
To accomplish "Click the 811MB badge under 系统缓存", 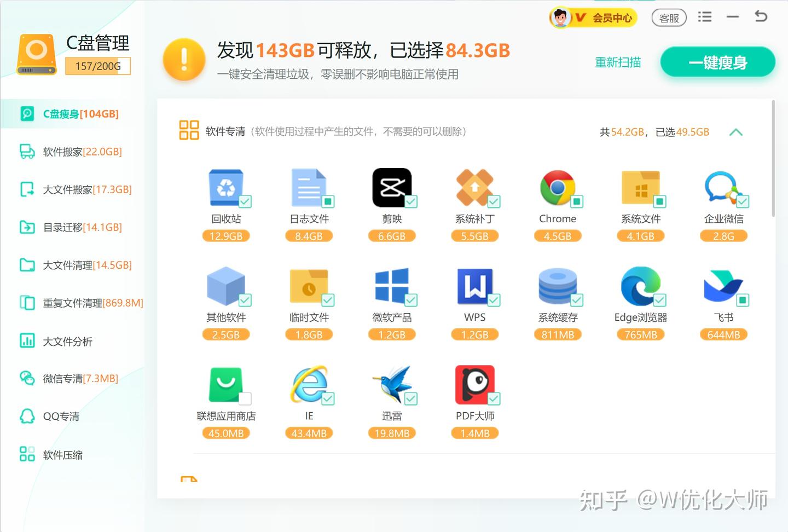I will [558, 334].
